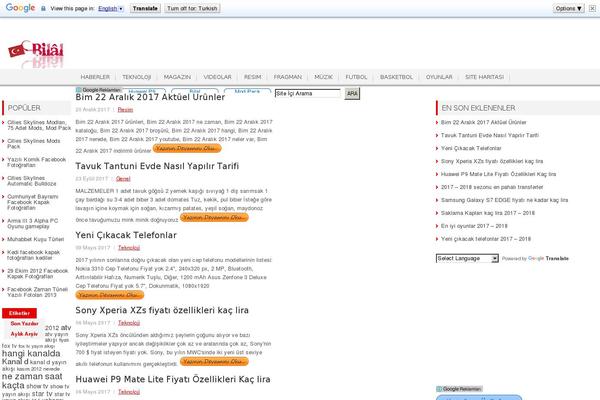
Task: Click Teknoloji link under Yeni Çıkacak Telefonlar
Action: coord(129,248)
